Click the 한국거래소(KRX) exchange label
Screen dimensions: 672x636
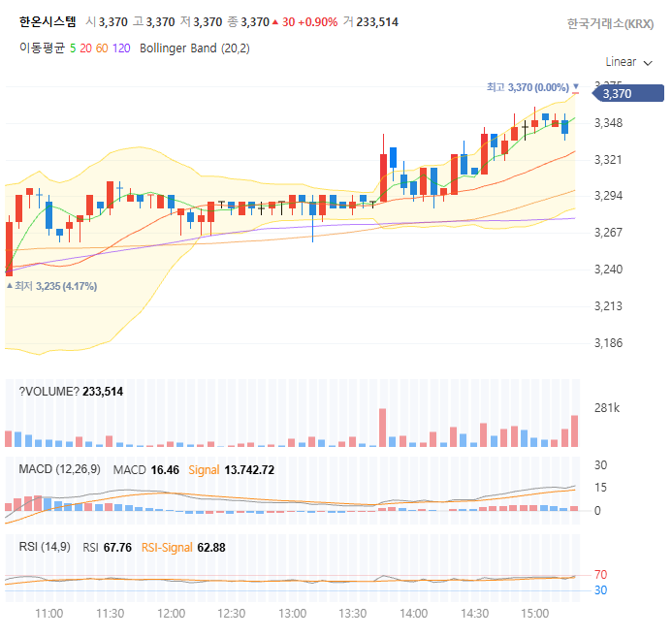(610, 23)
